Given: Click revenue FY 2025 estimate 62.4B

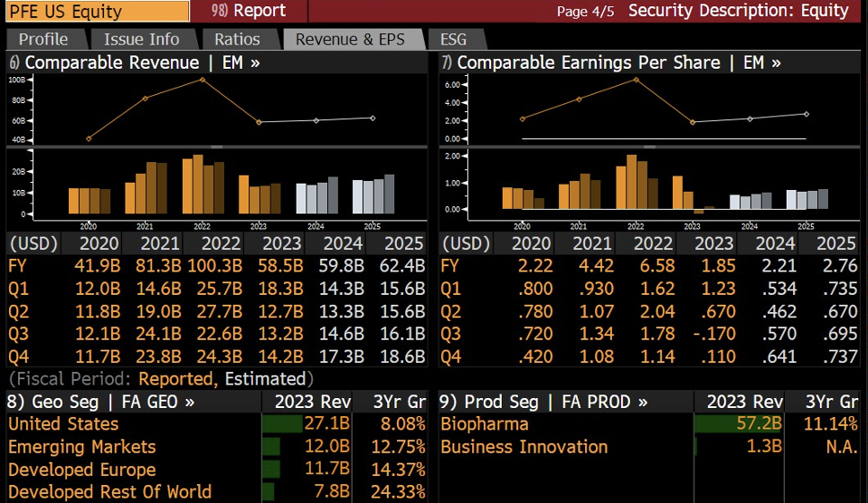Looking at the screenshot, I should (x=402, y=266).
